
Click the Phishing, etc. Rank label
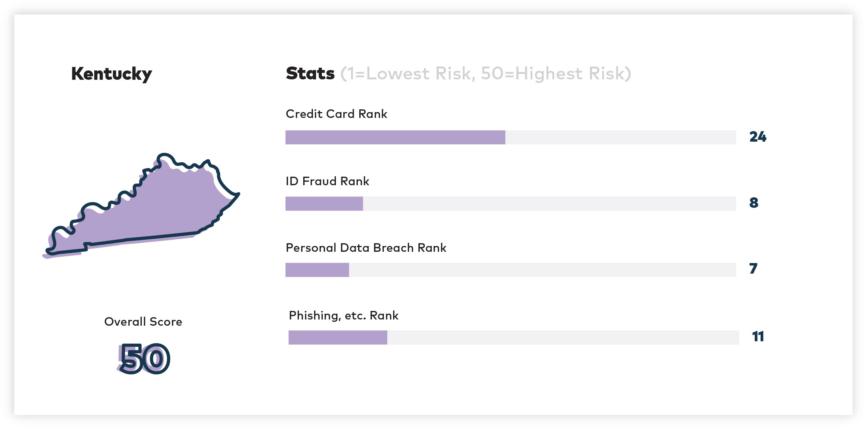(x=344, y=316)
